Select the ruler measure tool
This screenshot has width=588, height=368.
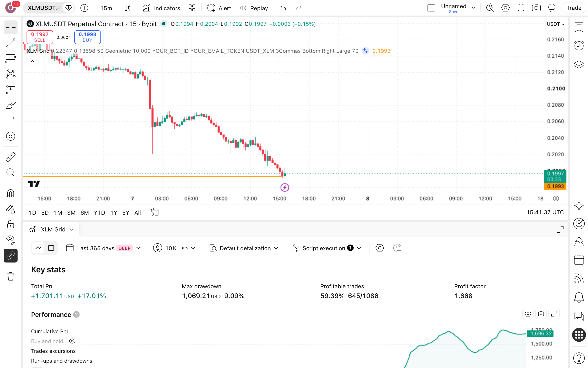pyautogui.click(x=10, y=157)
